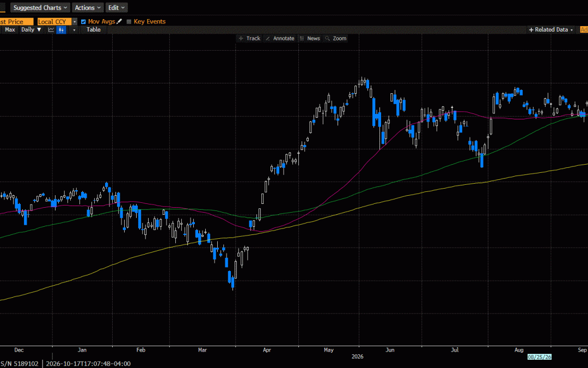Edit moving averages with pencil icon
Screen dimensions: 588x368
click(119, 21)
